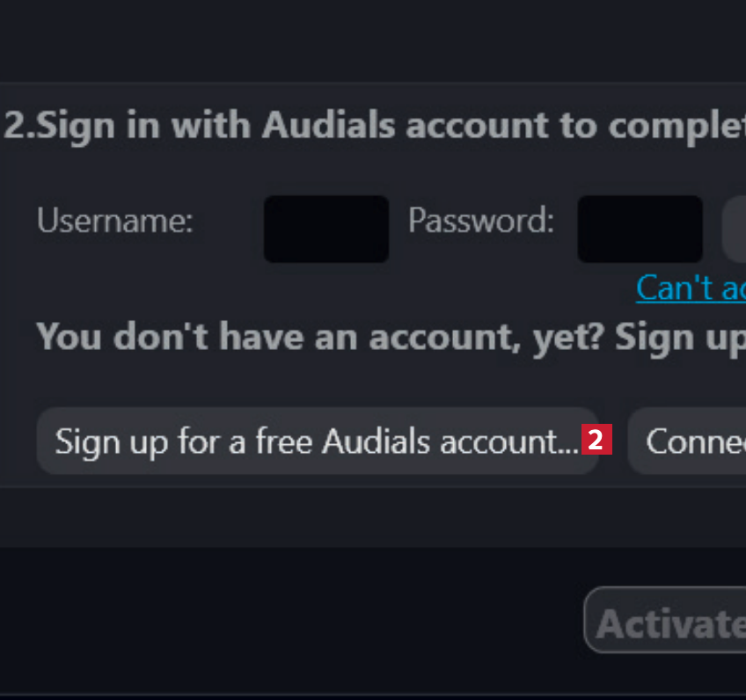Viewport: 746px width, 700px height.
Task: Focus the black box beside Username
Action: pos(325,229)
